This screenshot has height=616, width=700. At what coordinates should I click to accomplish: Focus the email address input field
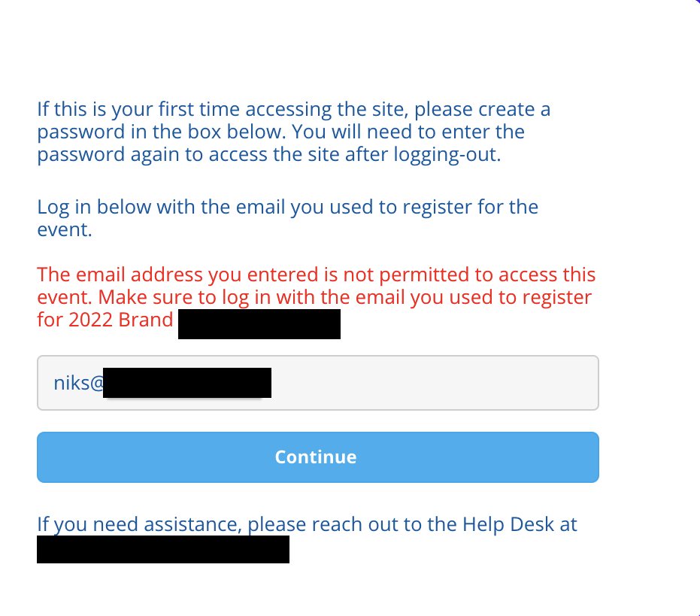[x=317, y=383]
